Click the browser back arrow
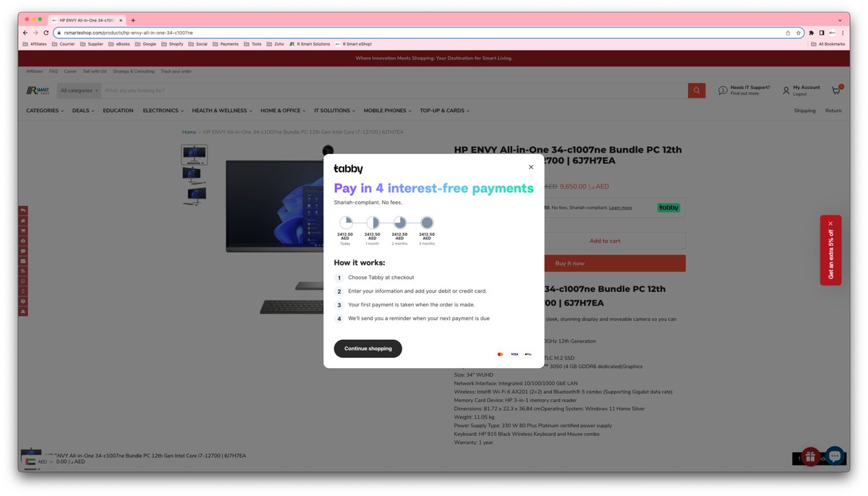 [25, 33]
